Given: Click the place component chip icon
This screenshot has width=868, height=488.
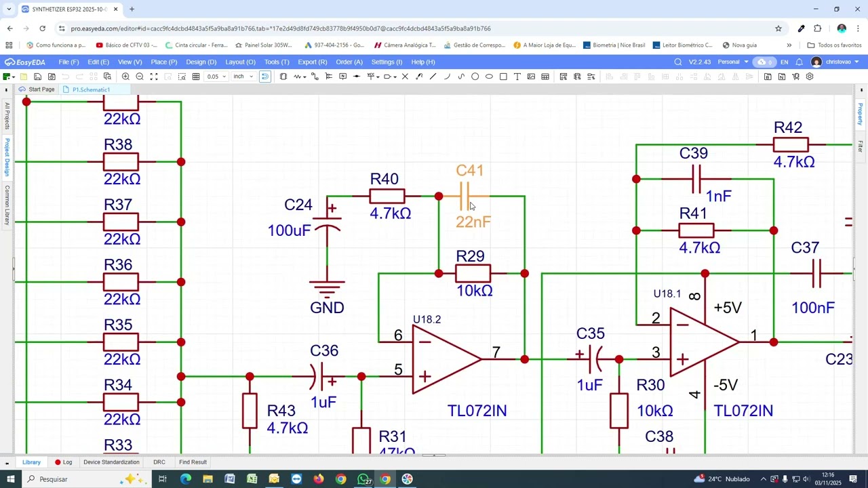Looking at the screenshot, I should [x=283, y=77].
